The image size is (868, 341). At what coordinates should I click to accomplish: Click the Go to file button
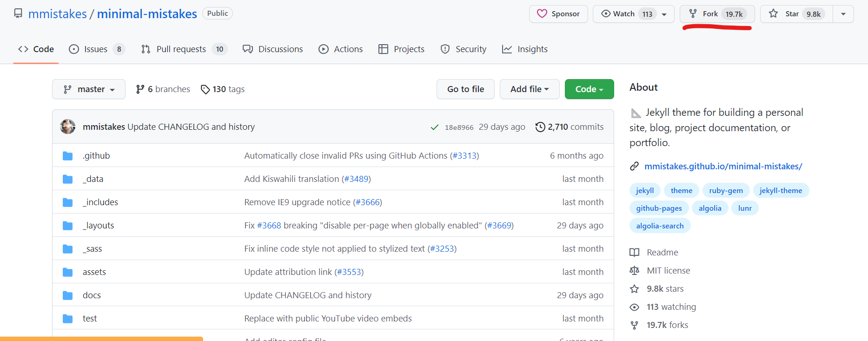tap(465, 89)
